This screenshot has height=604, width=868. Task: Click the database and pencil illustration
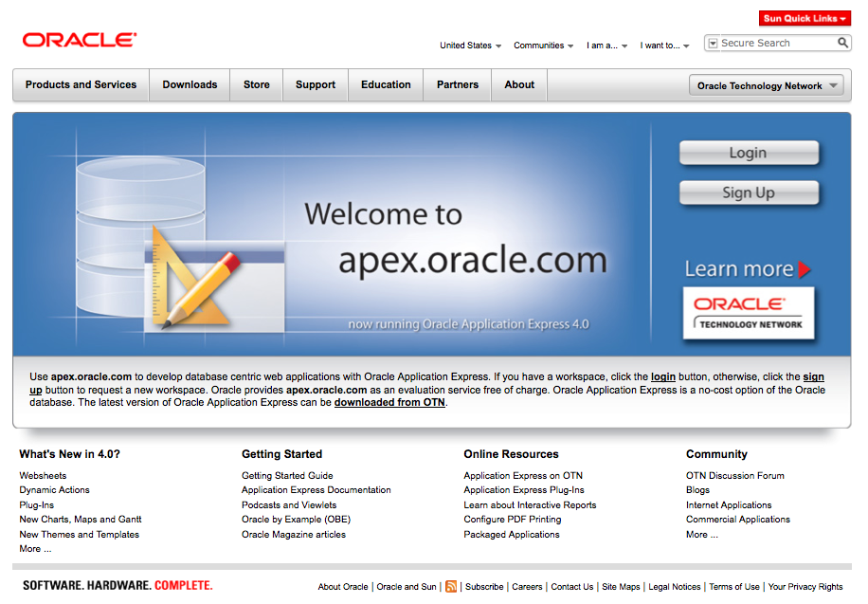pyautogui.click(x=180, y=244)
